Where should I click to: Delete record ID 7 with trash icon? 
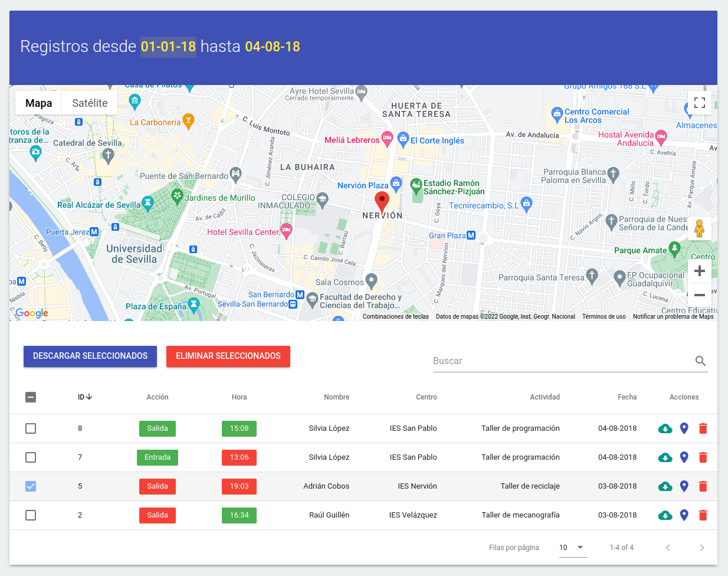pos(703,457)
